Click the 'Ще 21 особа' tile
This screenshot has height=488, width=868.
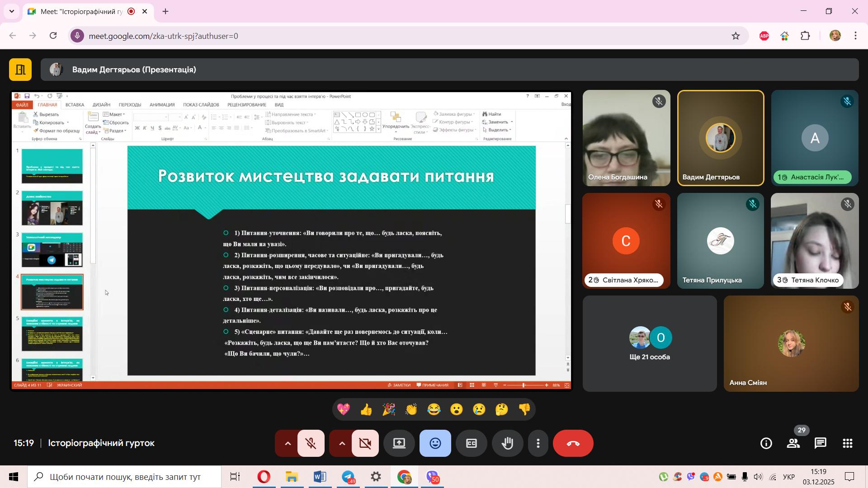pos(650,344)
